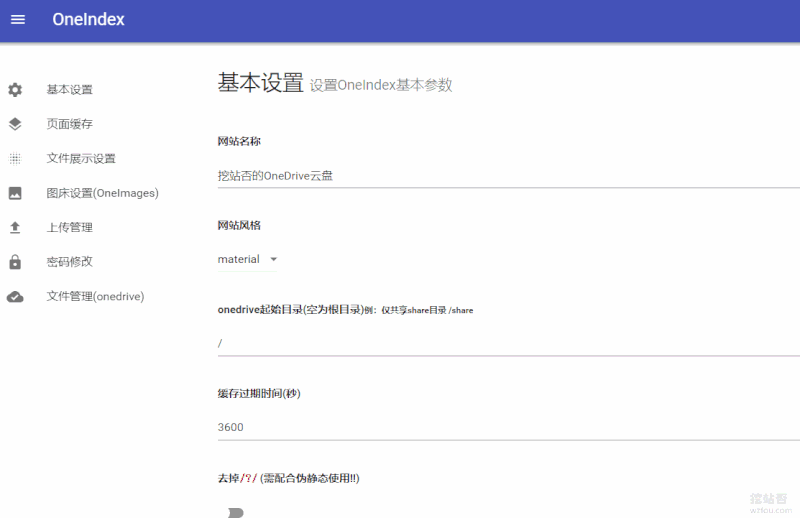Open 文件管理(onedrive) sidebar item
The image size is (800, 518).
point(95,297)
